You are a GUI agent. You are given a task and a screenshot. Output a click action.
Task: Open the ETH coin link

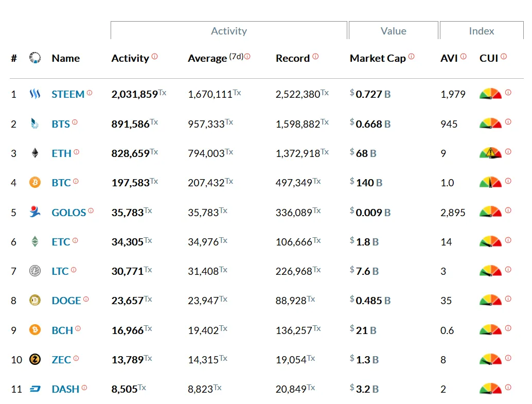tap(61, 153)
